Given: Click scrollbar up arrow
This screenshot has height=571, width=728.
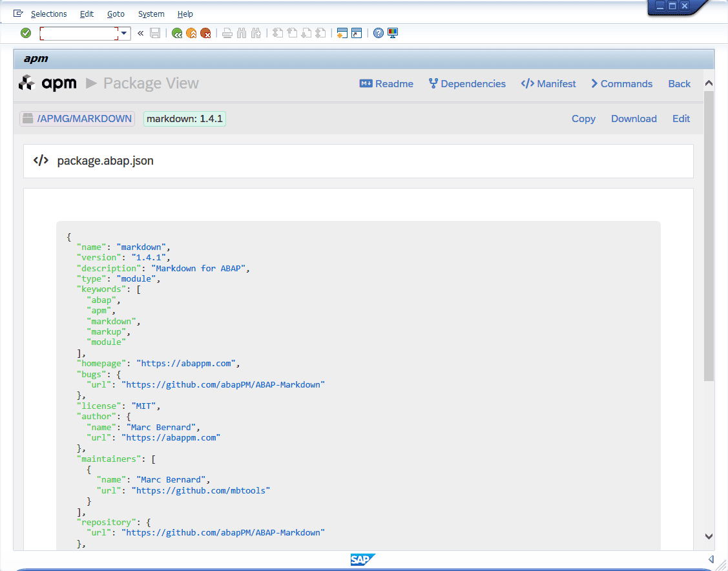Looking at the screenshot, I should click(709, 83).
